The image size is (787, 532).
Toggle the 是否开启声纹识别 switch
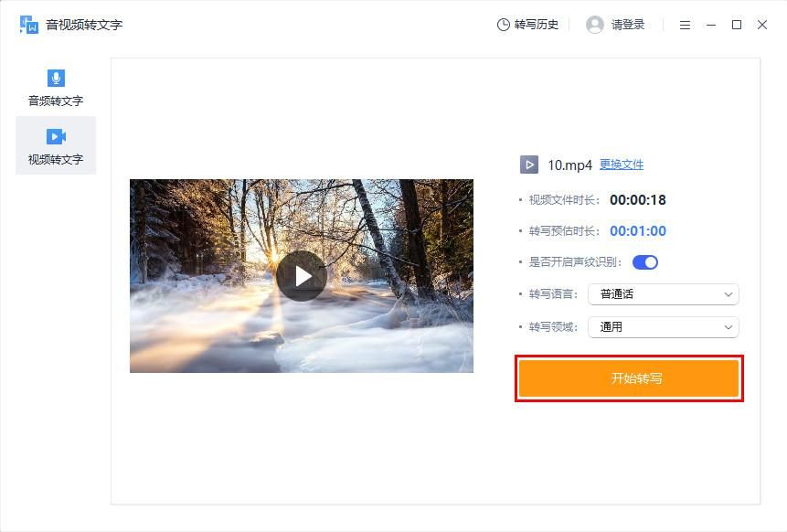coord(645,262)
